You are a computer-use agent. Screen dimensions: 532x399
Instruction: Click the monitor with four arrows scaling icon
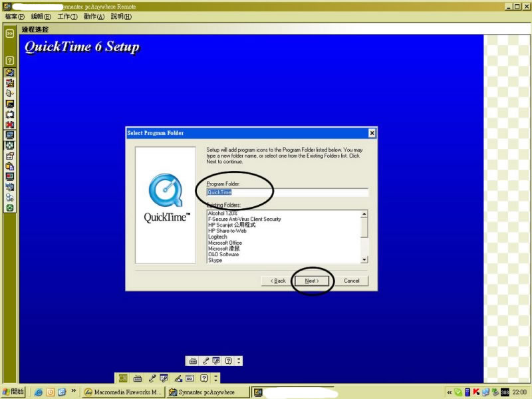click(x=10, y=146)
